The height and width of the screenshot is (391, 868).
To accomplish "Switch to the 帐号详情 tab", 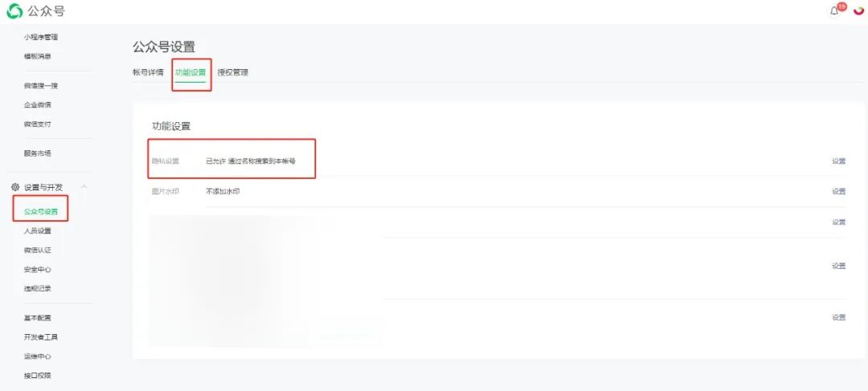I will pos(148,72).
